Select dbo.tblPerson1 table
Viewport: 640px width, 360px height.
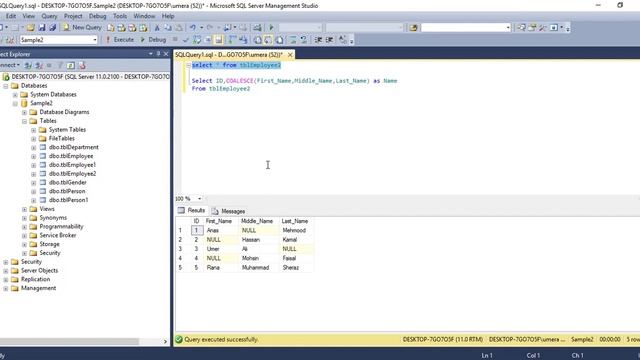coord(68,200)
